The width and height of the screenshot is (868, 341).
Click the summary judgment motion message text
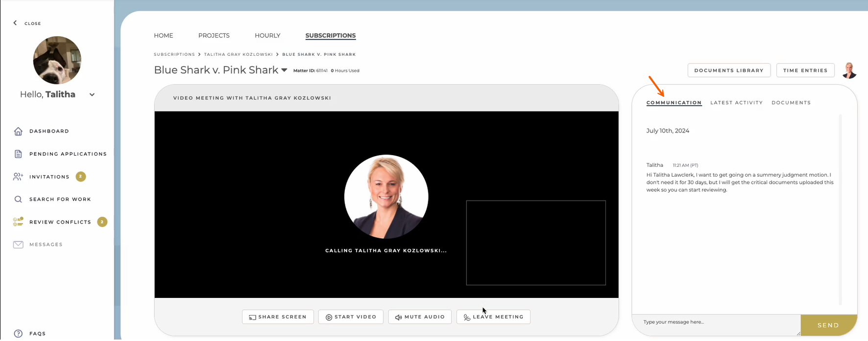pos(740,182)
